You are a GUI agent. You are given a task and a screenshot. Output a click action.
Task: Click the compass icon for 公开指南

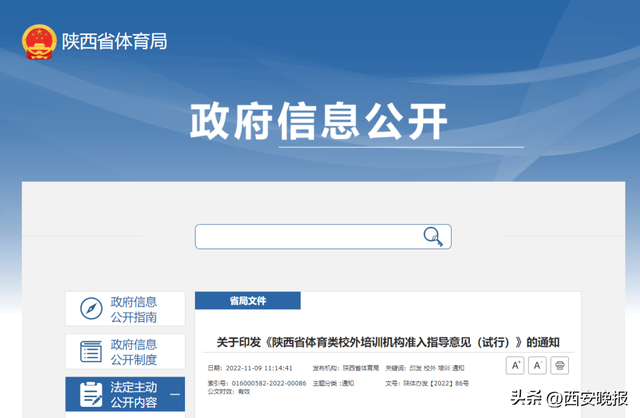point(90,309)
